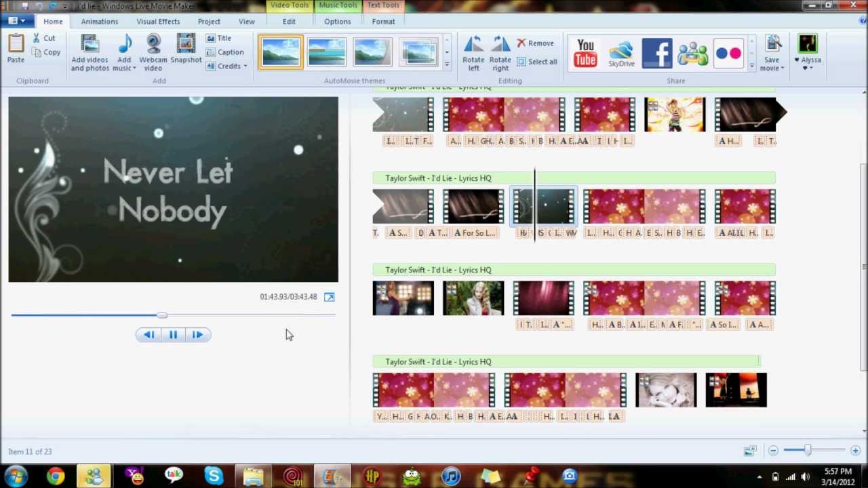The width and height of the screenshot is (868, 488).
Task: Click the Windows Start button
Action: [16, 476]
